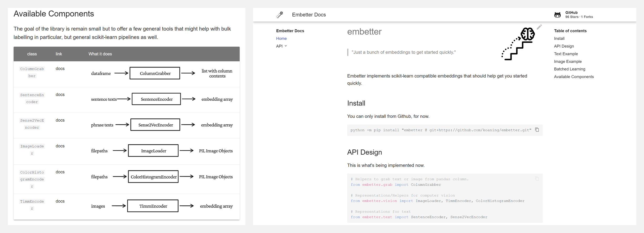The width and height of the screenshot is (644, 233).
Task: Click the 'embetter' page title
Action: click(x=364, y=32)
